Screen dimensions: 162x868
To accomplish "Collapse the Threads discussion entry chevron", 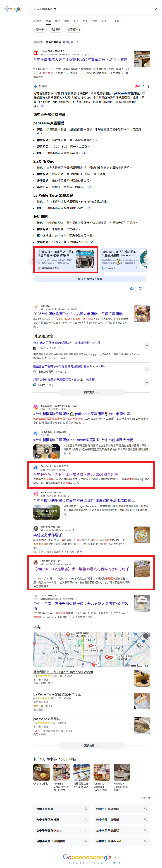I will point(146,346).
